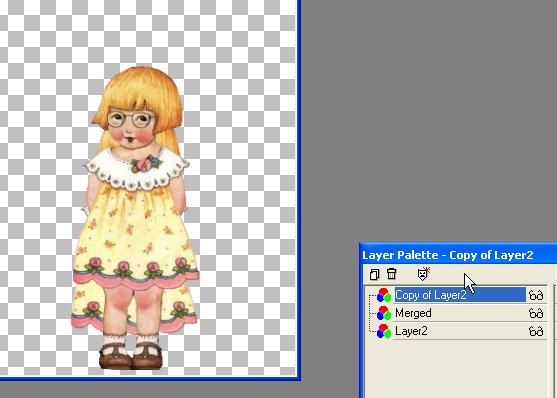The height and width of the screenshot is (398, 557).
Task: Toggle visibility glasses for Copy of Layer2
Action: (536, 295)
